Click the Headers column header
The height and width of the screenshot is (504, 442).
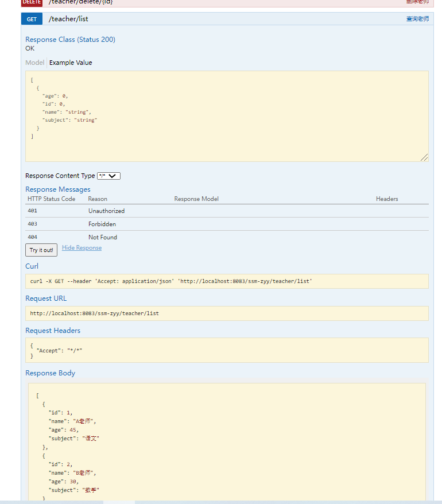pos(387,199)
